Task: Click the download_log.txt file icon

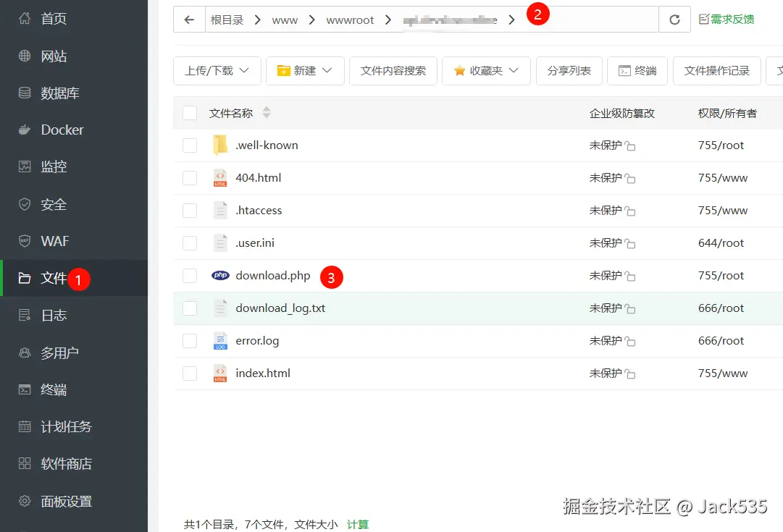Action: tap(220, 308)
